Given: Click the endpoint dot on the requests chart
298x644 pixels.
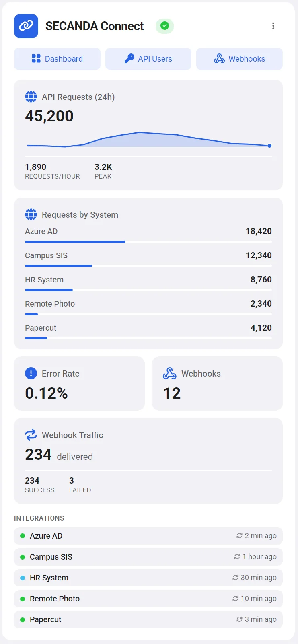Looking at the screenshot, I should coord(269,146).
